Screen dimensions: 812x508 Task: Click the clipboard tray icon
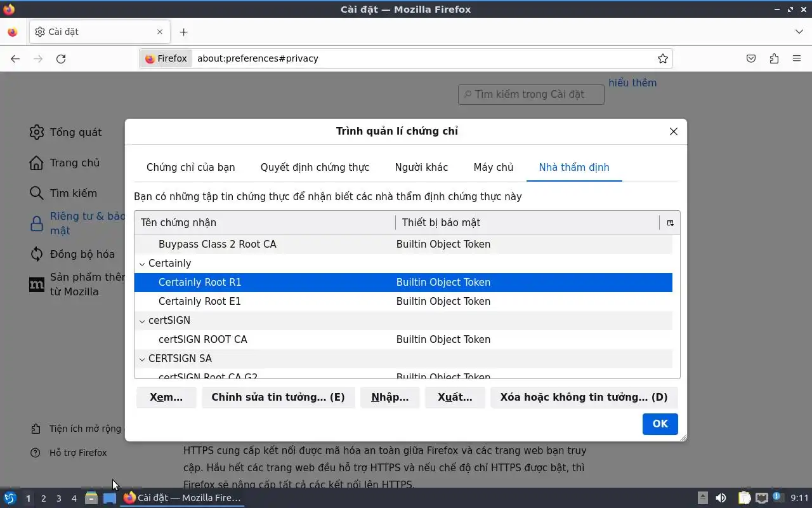(x=744, y=498)
